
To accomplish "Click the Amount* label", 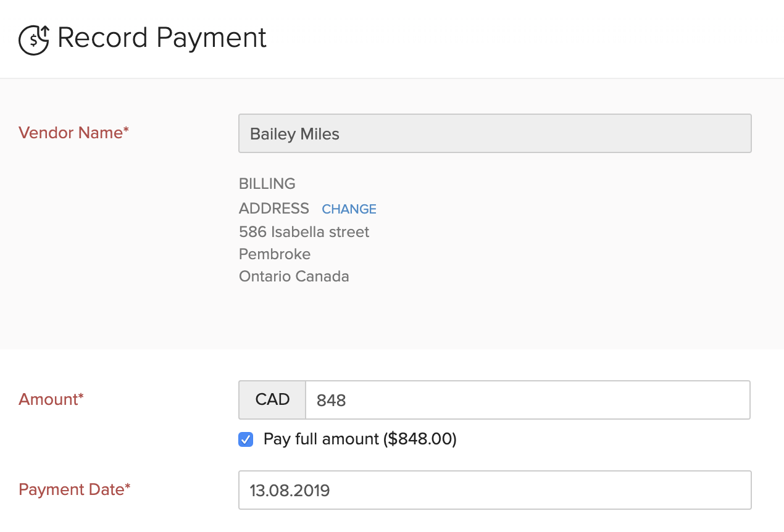I will point(51,399).
